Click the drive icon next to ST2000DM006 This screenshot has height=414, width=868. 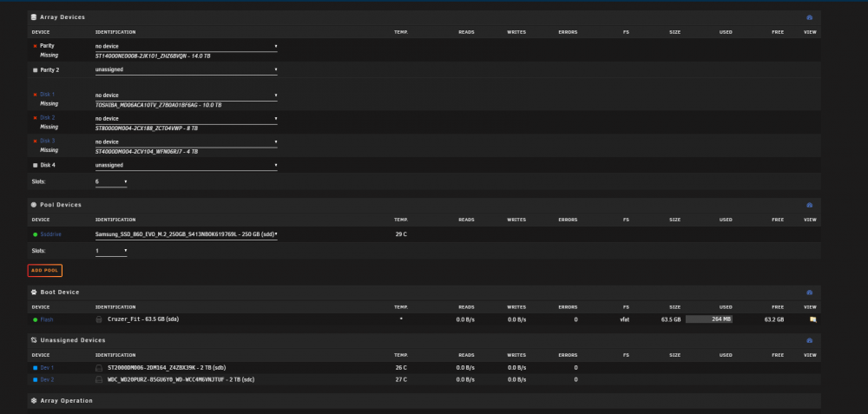coord(99,367)
